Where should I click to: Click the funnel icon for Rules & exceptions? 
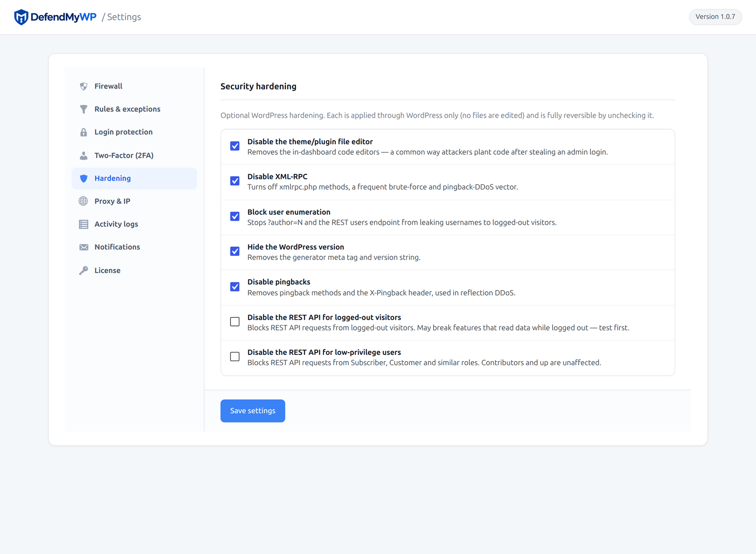coord(84,109)
